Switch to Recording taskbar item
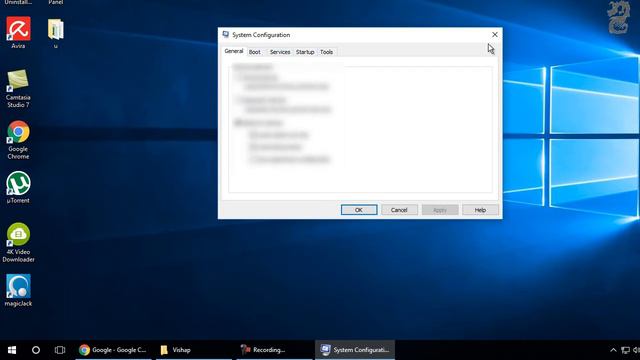640x360 pixels. click(274, 350)
